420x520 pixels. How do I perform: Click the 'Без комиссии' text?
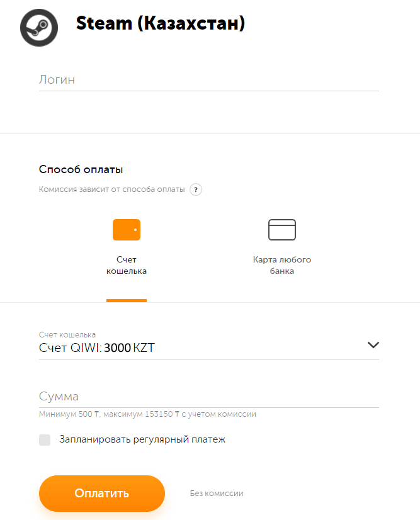click(217, 494)
